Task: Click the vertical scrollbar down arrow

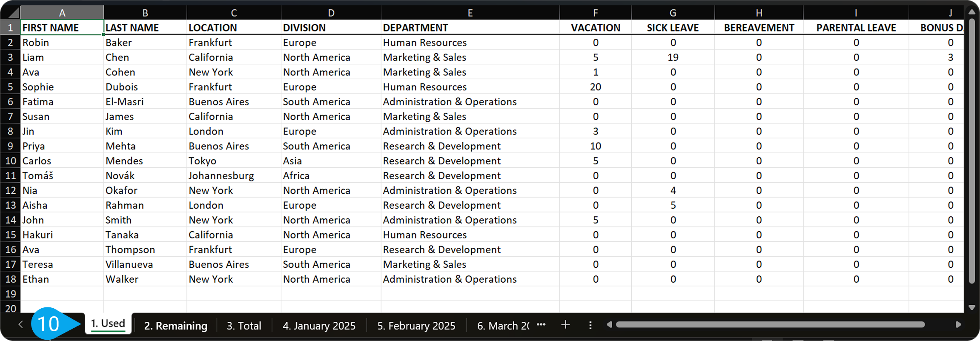Action: coord(971,307)
